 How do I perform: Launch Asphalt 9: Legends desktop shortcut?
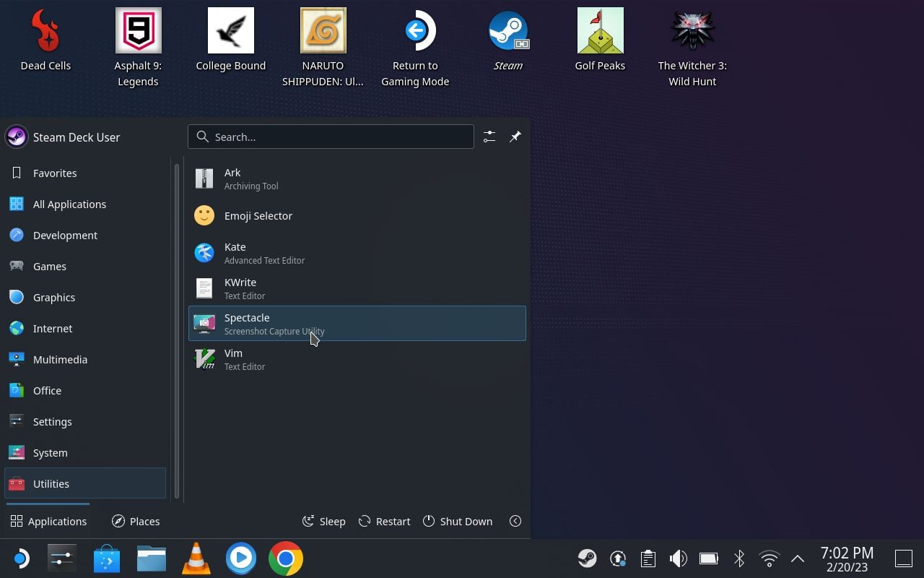(138, 48)
